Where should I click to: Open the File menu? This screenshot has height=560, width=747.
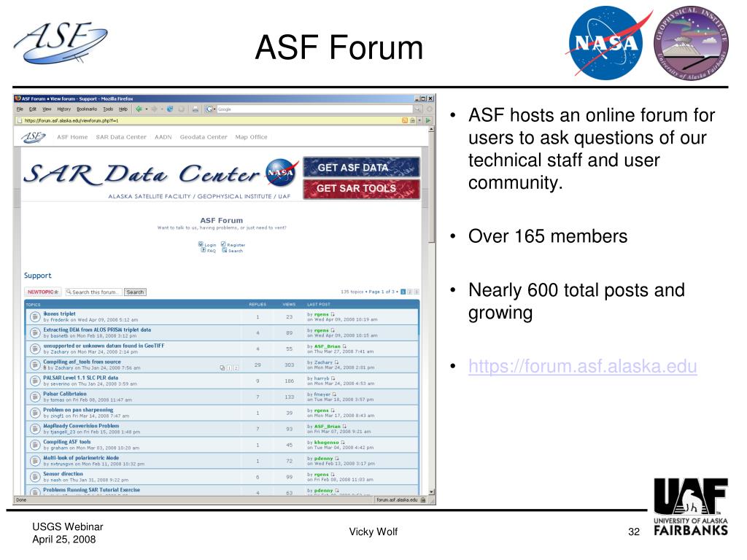(x=20, y=109)
